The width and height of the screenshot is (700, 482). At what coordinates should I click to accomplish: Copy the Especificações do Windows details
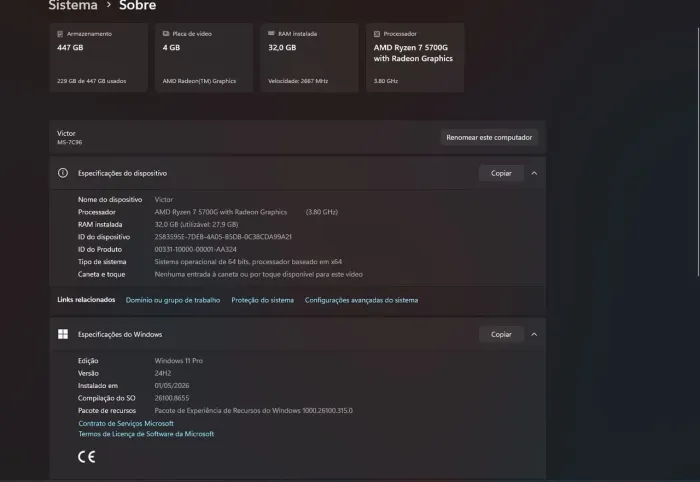coord(501,334)
